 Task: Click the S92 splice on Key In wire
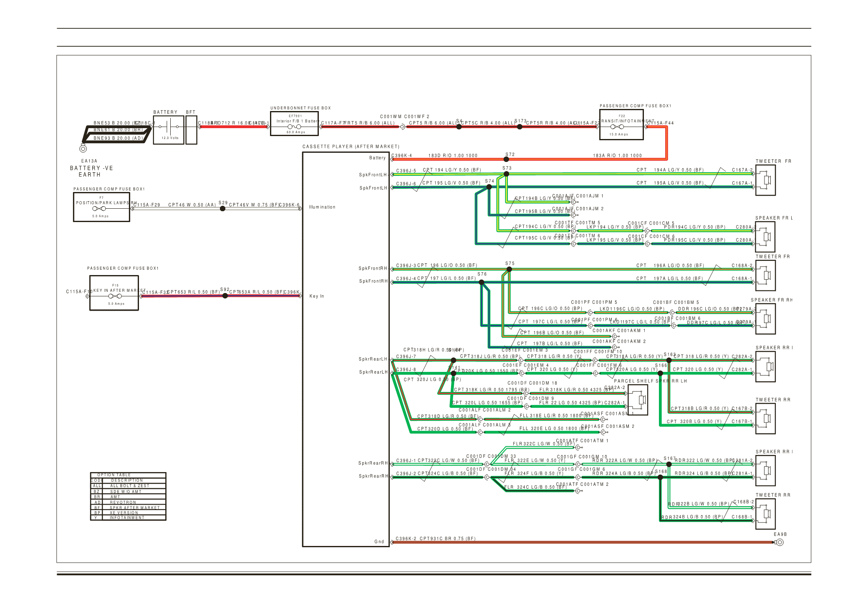[x=225, y=296]
